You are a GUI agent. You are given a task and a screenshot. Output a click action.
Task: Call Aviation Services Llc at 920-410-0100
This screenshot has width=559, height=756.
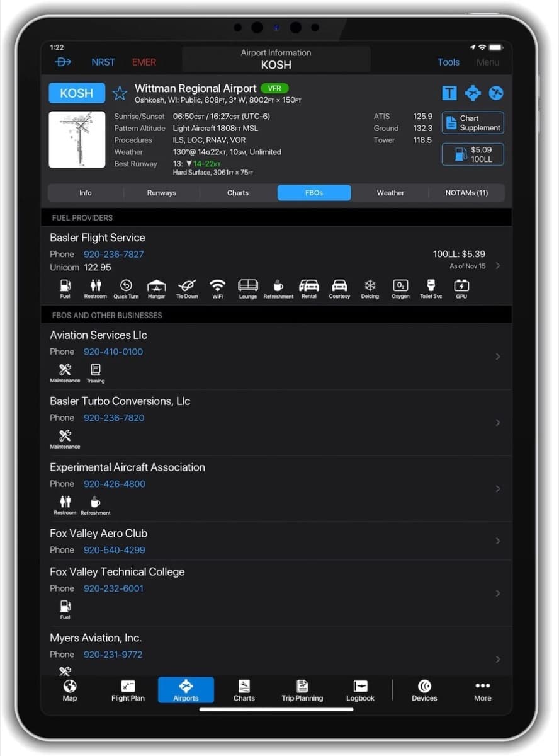[x=113, y=352]
